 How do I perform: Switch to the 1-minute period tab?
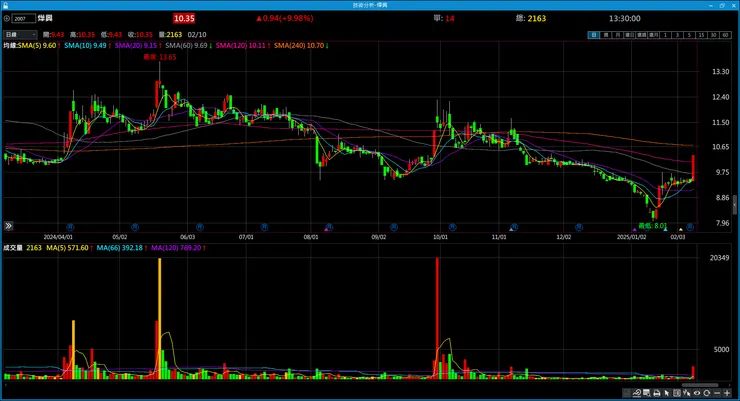click(665, 35)
